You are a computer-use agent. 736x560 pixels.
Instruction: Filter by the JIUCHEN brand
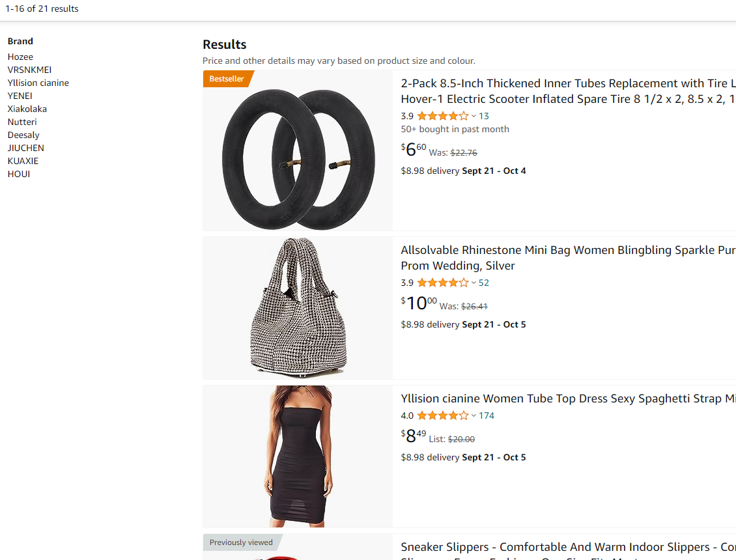click(x=26, y=148)
